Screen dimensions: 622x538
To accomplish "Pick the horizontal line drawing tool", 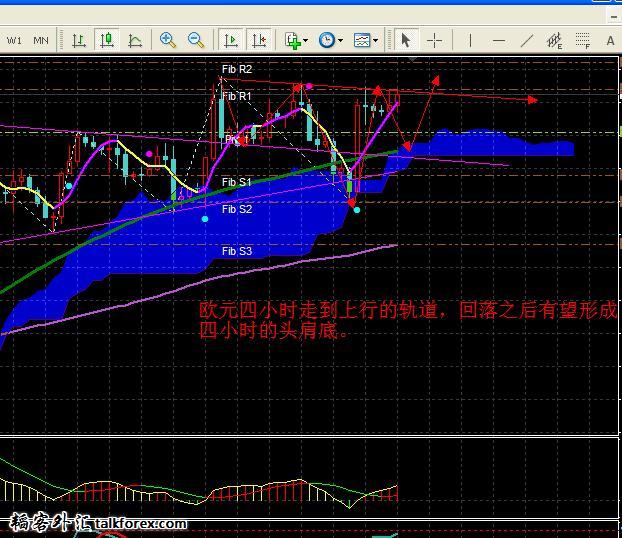I will click(499, 40).
